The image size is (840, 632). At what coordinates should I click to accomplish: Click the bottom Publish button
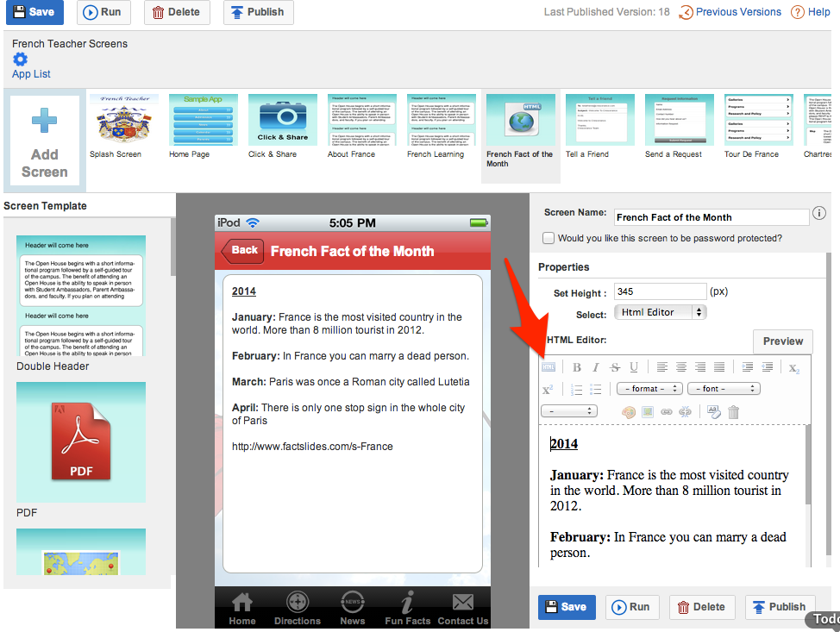coord(780,607)
